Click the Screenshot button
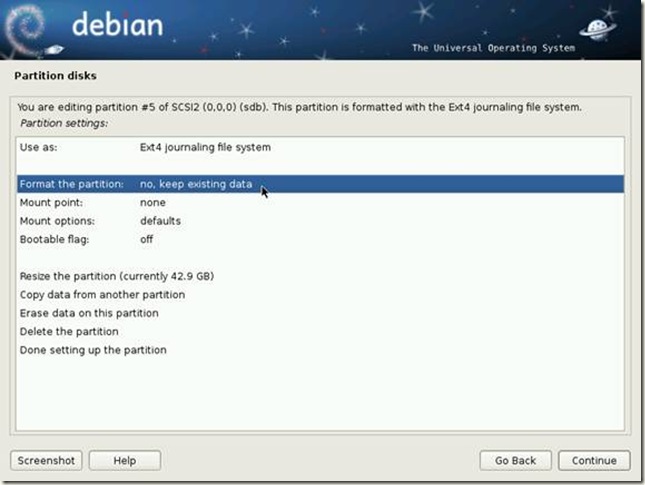This screenshot has width=645, height=485. 46,460
